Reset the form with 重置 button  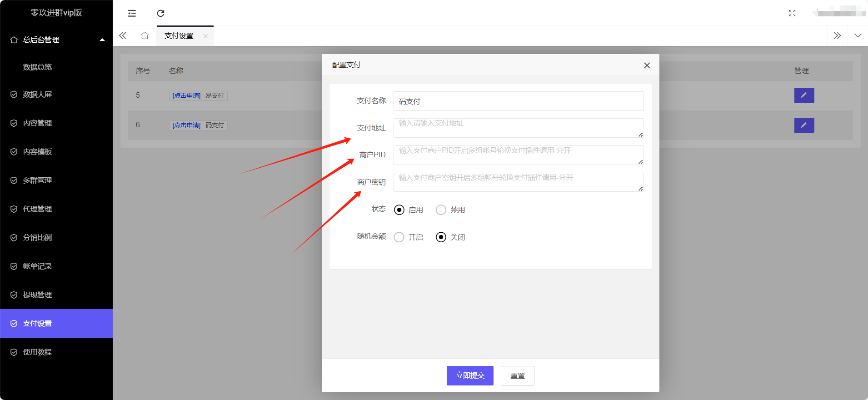[x=518, y=375]
